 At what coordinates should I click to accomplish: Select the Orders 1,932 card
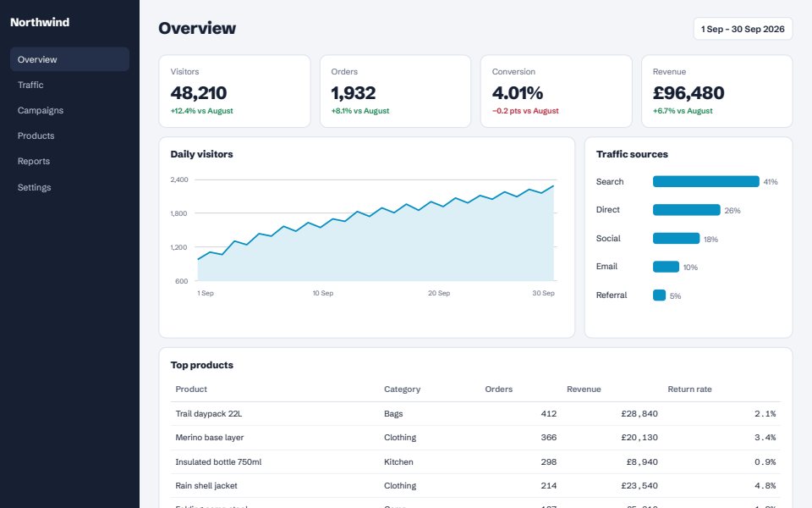[x=396, y=91]
